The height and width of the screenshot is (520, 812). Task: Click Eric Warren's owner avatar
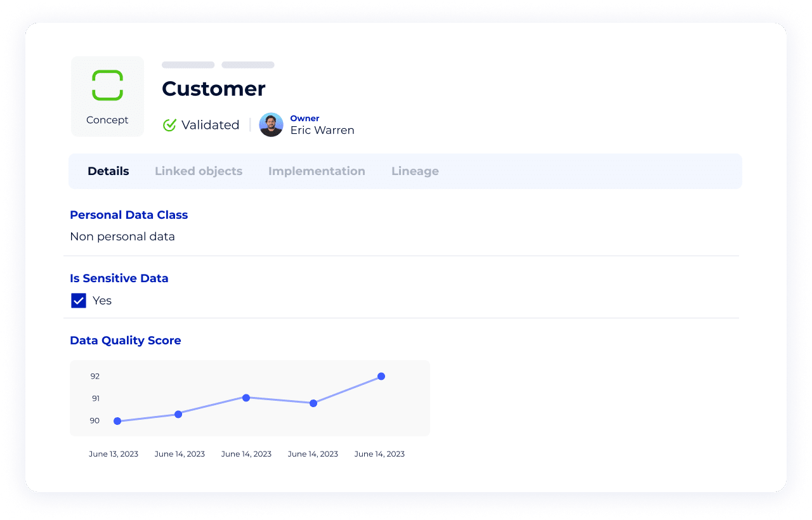pyautogui.click(x=271, y=125)
